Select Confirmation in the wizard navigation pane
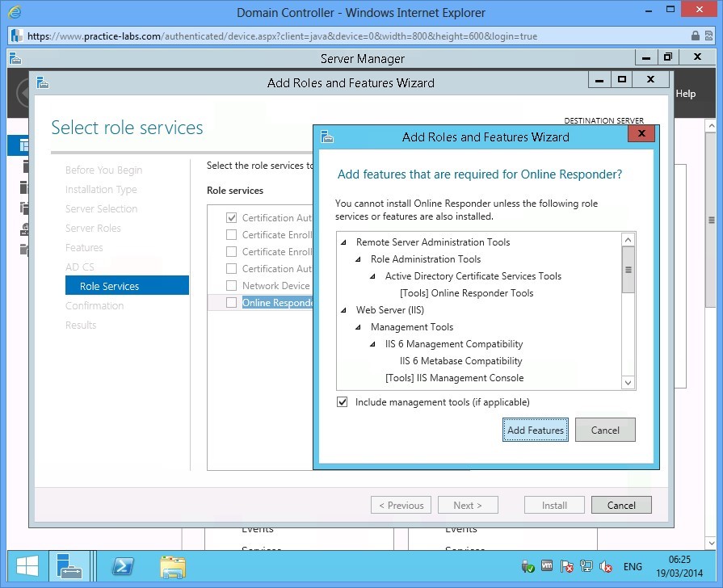Image resolution: width=723 pixels, height=588 pixels. (x=95, y=305)
